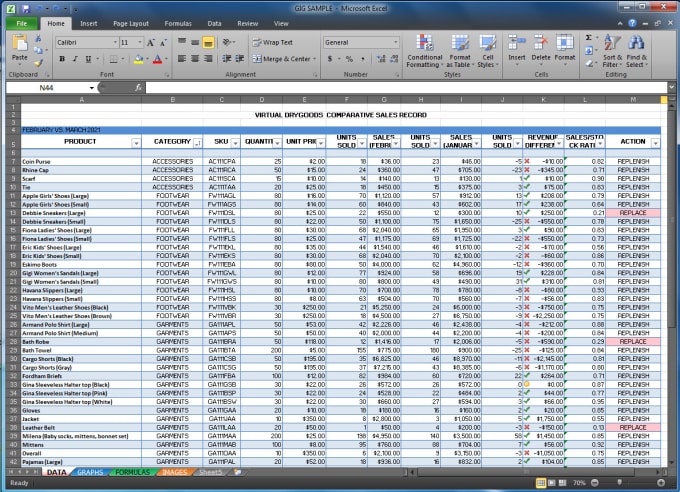Toggle highlighted Bottom Align button

[x=208, y=42]
